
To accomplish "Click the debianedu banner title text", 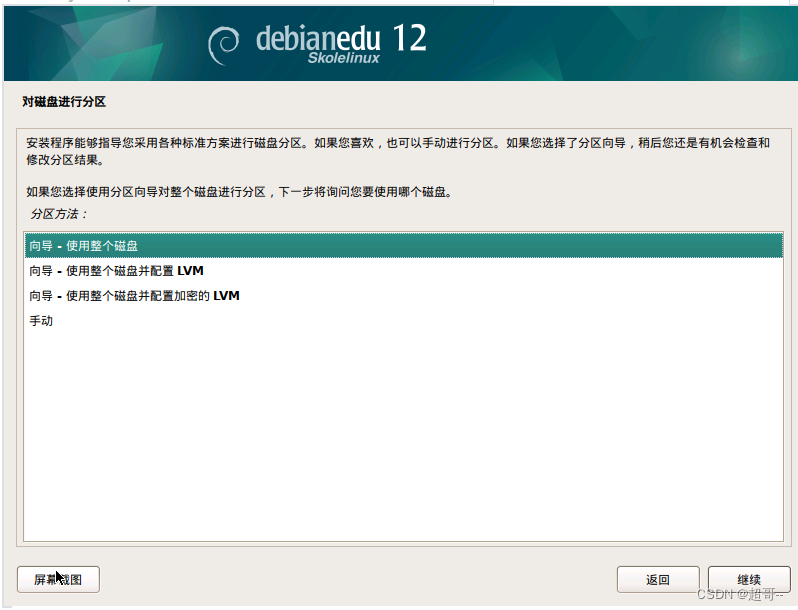I will click(x=318, y=39).
